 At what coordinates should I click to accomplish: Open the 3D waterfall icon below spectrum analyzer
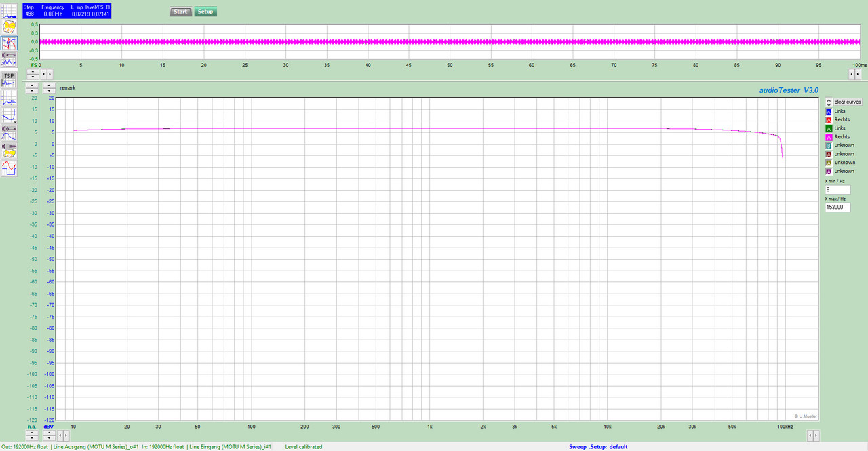tap(9, 27)
